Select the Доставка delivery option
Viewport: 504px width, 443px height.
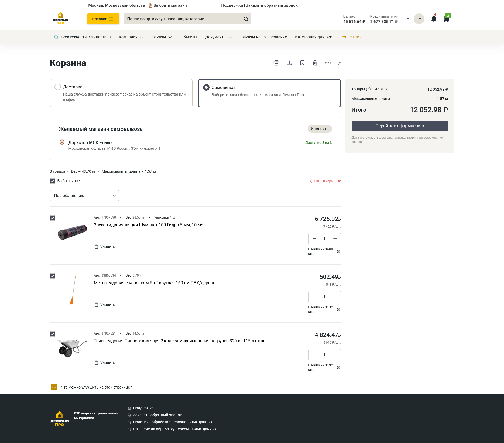121,93
